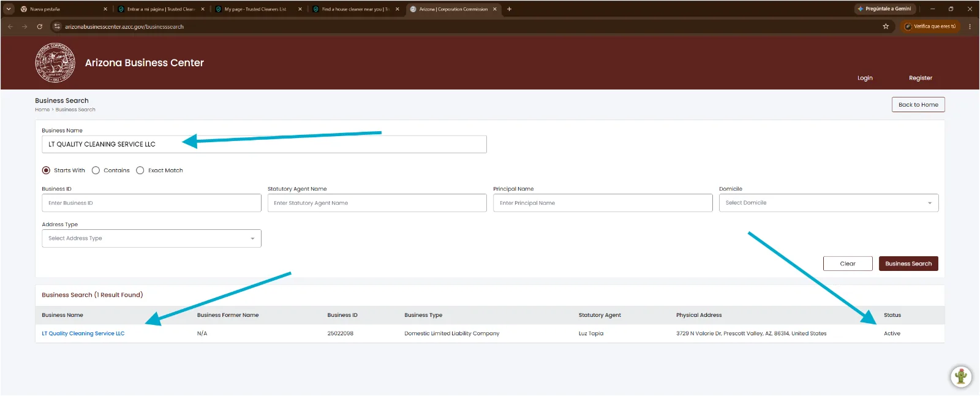This screenshot has width=980, height=396.
Task: Click the Status column header
Action: pyautogui.click(x=892, y=315)
